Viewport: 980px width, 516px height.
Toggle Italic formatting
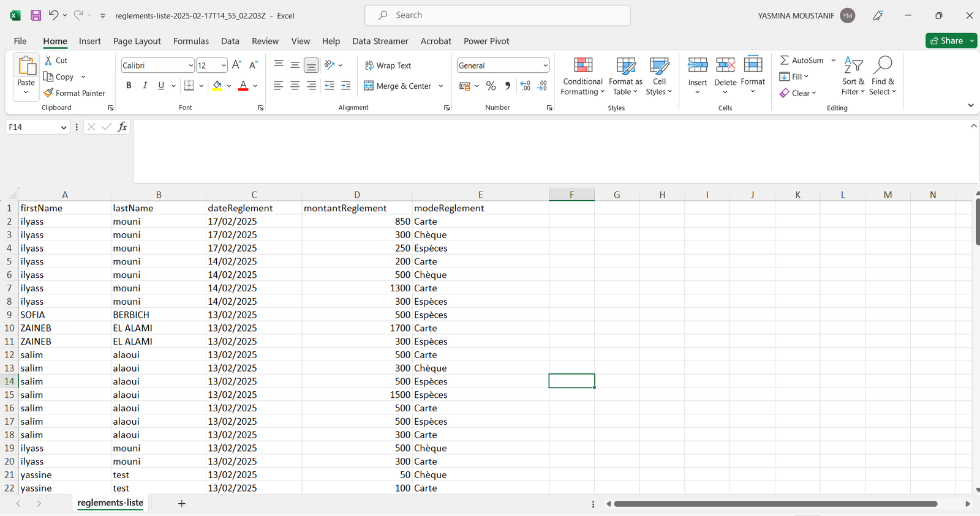coord(145,86)
